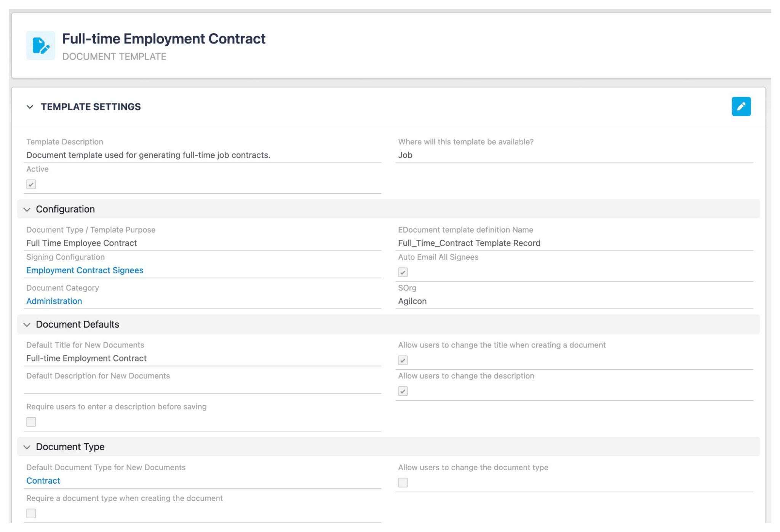Click the EDocument template definition Name label
This screenshot has height=532, width=780.
coord(465,230)
